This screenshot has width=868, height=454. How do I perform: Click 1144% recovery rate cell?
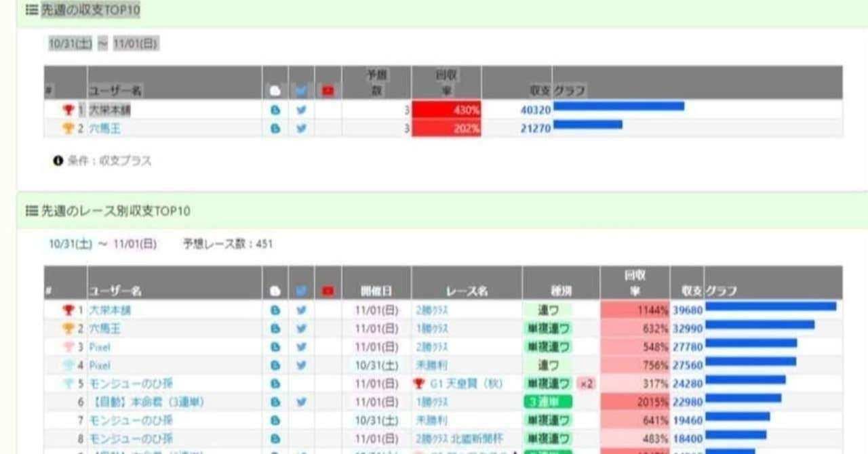pos(635,310)
